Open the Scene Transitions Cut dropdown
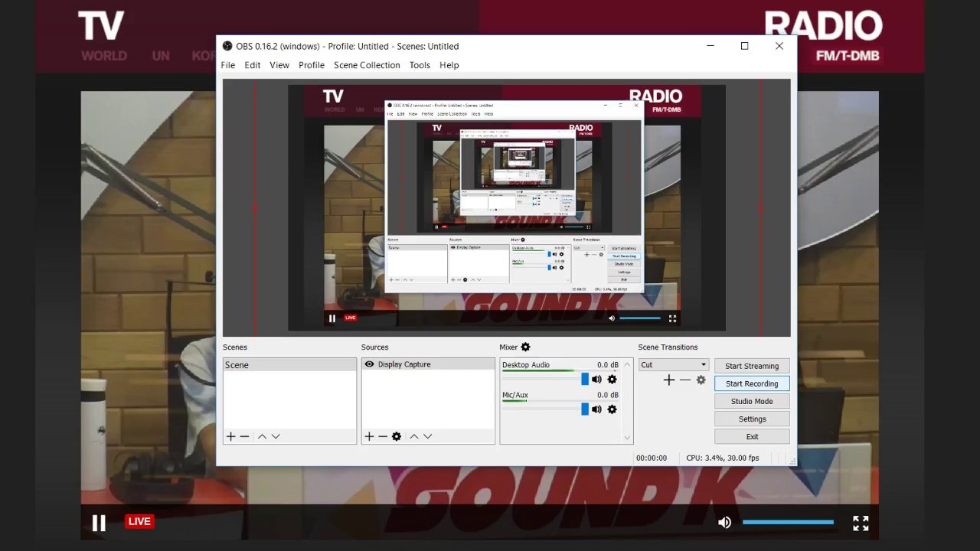 tap(674, 365)
